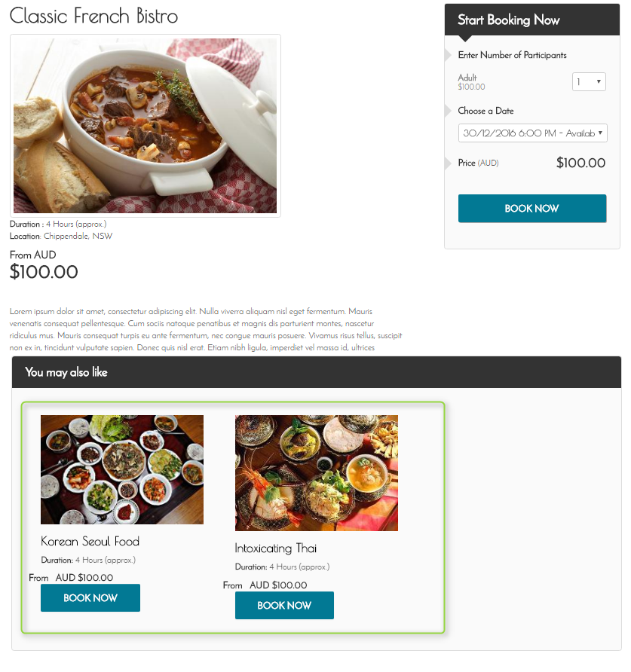This screenshot has width=631, height=672.
Task: Click the Price (AUD) total of $100.00
Action: coord(580,163)
